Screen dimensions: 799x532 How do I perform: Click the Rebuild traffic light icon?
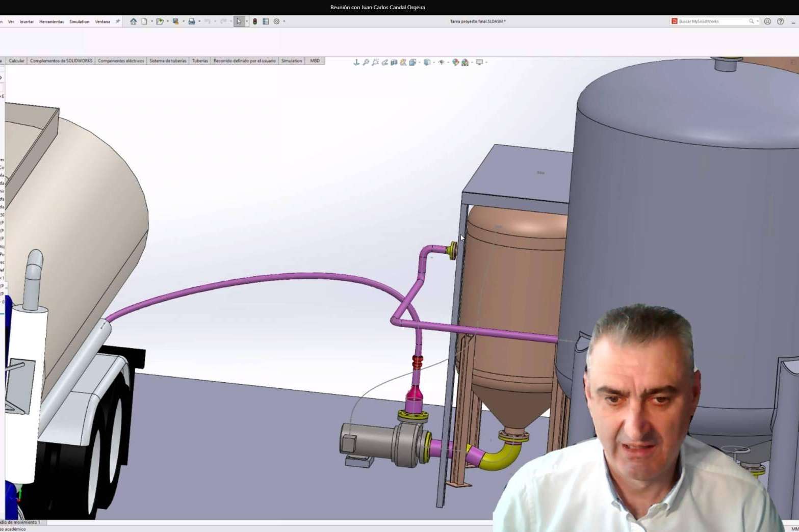pyautogui.click(x=255, y=21)
